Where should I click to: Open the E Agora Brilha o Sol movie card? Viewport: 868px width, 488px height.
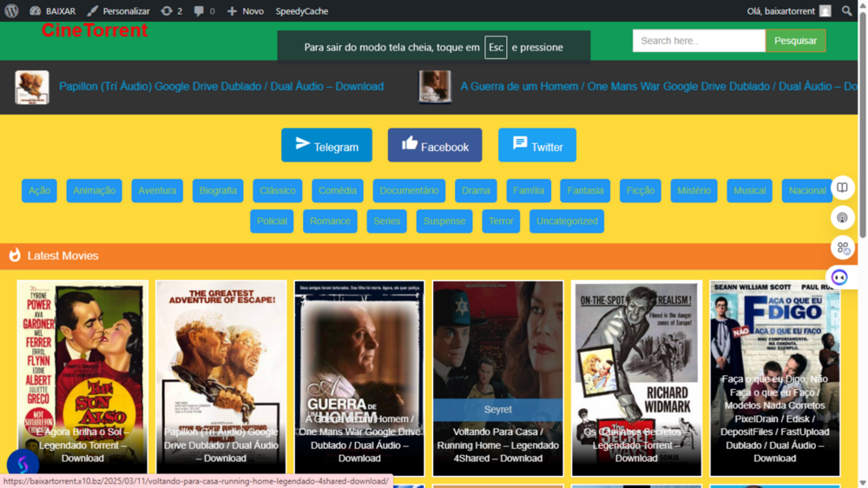82,379
